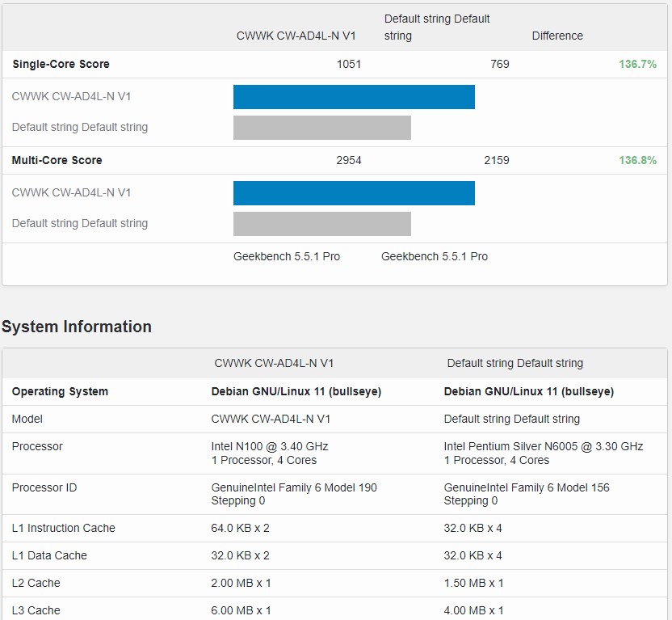Click the gray Single-Core score bar
The width and height of the screenshot is (672, 620).
tap(321, 128)
